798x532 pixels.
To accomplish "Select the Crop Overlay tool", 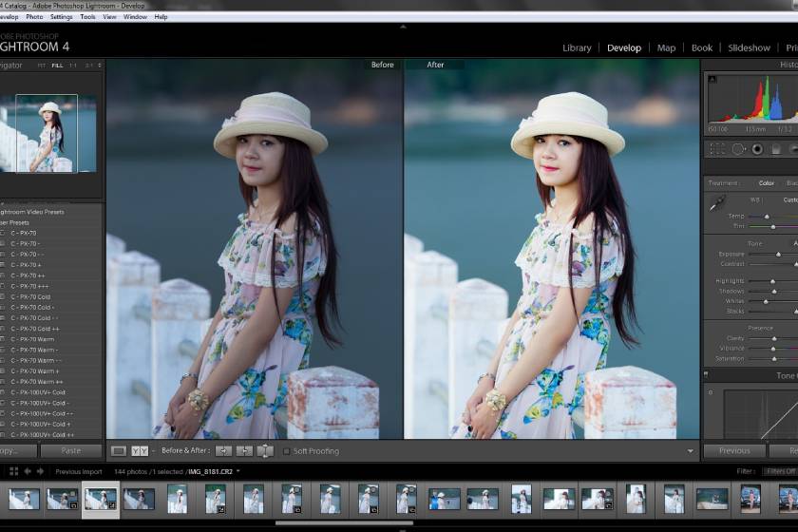I will (717, 148).
